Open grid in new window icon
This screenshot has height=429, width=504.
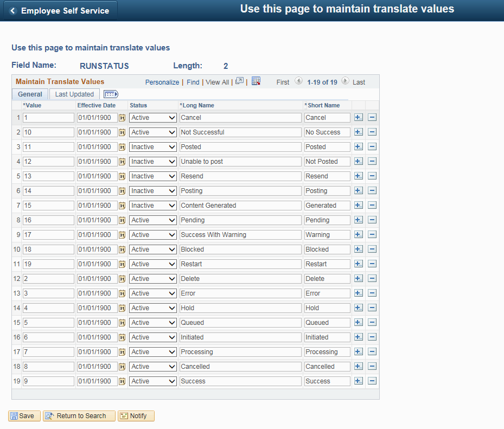[239, 81]
